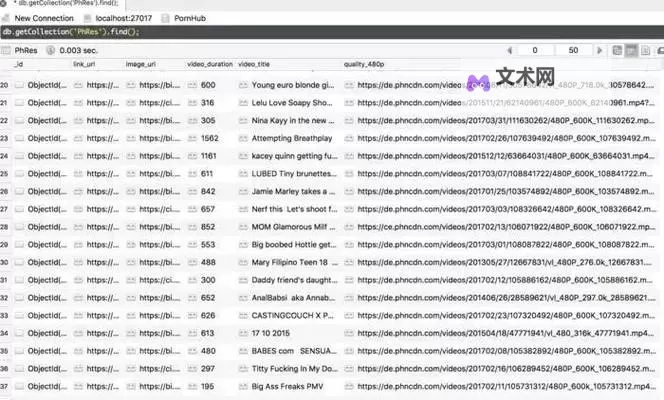Switch to text view mode icon
Viewport: 664px width, 400px height.
(645, 50)
